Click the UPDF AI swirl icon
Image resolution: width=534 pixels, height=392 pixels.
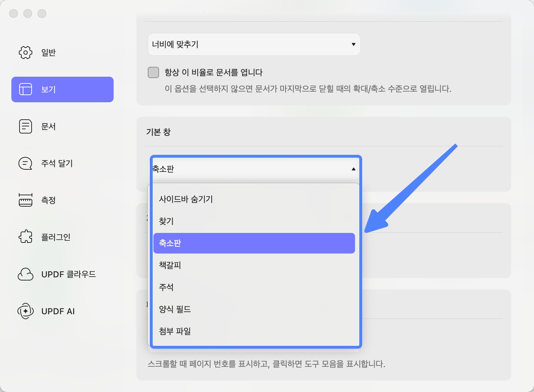(x=26, y=311)
